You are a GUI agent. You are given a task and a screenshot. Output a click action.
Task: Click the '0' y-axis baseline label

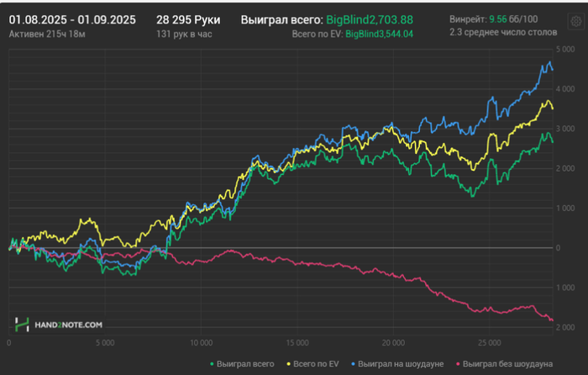coord(558,248)
